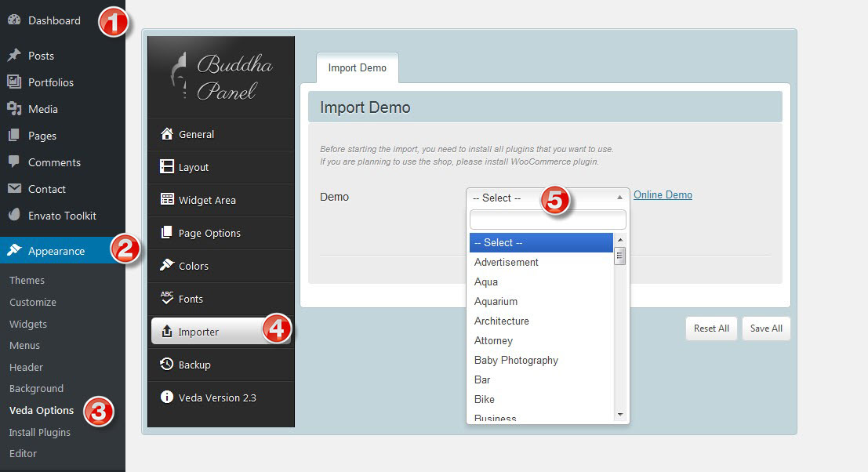Image resolution: width=868 pixels, height=472 pixels.
Task: Click the Media library icon
Action: pyautogui.click(x=14, y=108)
